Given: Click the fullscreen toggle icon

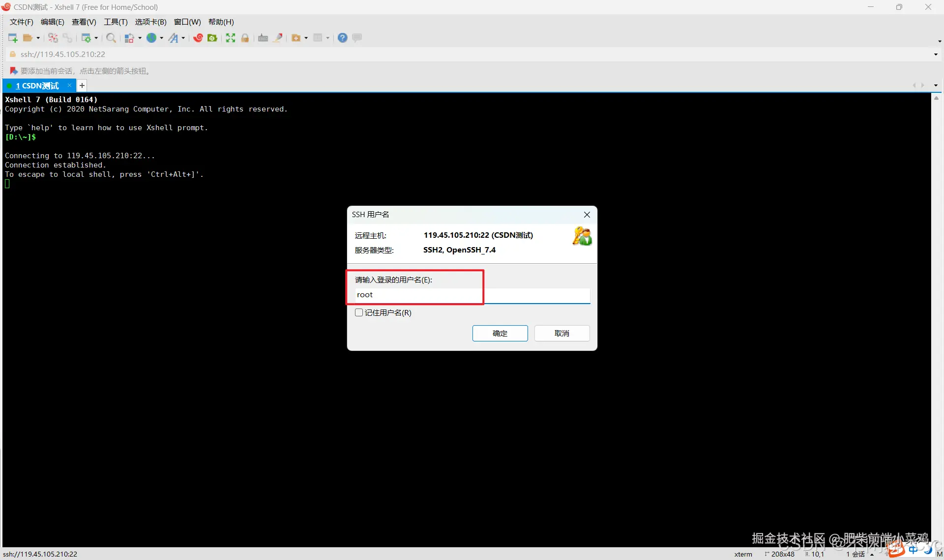Looking at the screenshot, I should point(231,38).
